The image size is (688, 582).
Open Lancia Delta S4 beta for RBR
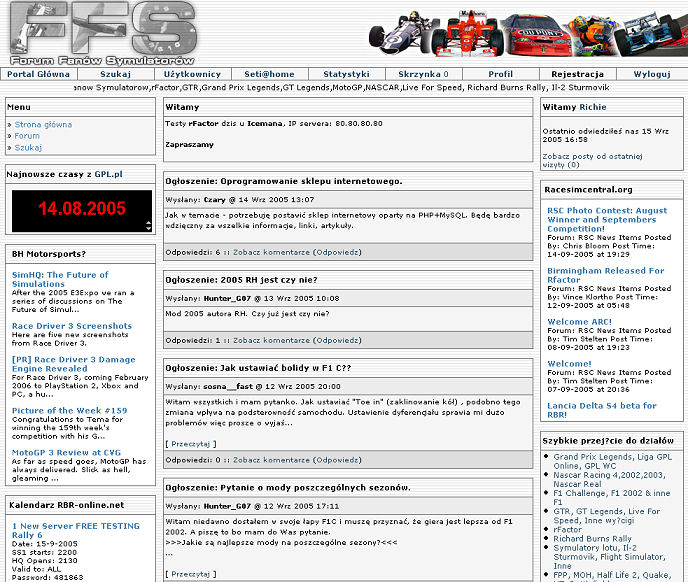click(602, 410)
